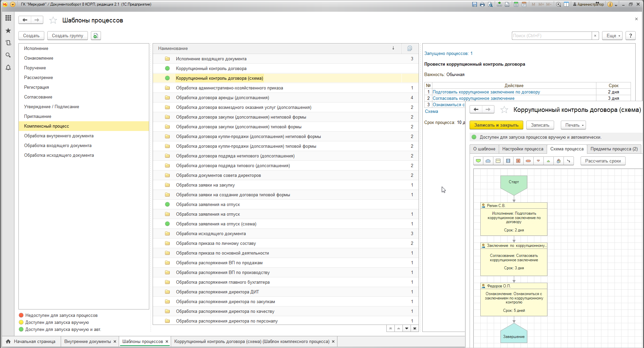The height and width of the screenshot is (348, 644).
Task: Open the calculator icon in title bar
Action: point(516,4)
